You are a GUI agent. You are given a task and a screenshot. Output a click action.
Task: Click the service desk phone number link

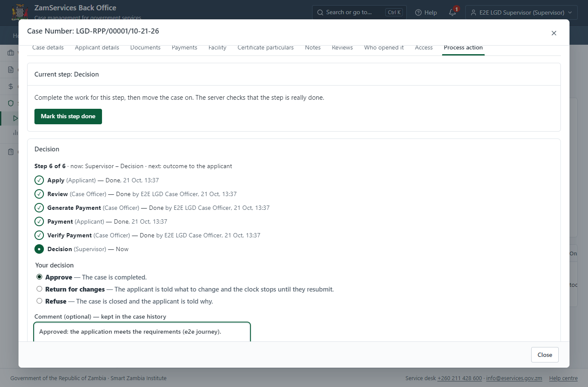460,378
